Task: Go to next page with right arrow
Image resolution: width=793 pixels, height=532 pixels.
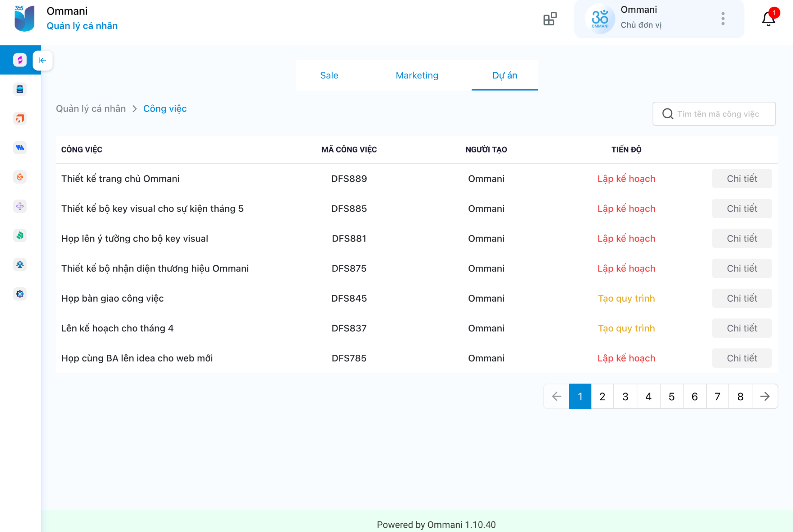Action: 765,396
